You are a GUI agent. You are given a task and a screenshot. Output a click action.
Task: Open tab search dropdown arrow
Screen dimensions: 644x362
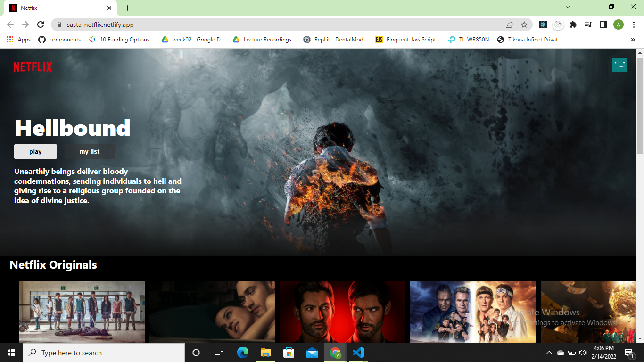[568, 7]
